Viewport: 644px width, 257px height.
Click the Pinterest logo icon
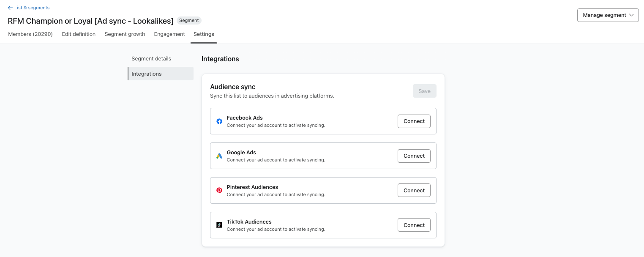point(219,191)
